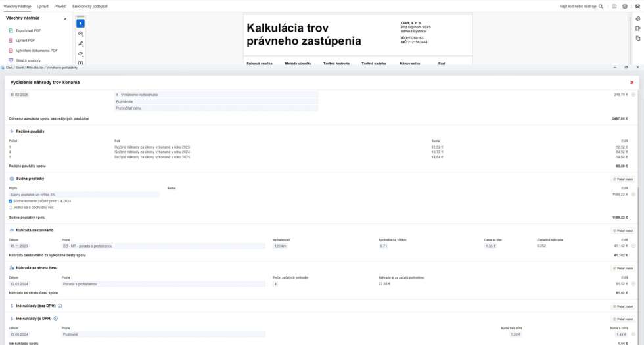The width and height of the screenshot is (644, 345).
Task: Remove the 1189.22 € court fee row
Action: coord(633,195)
